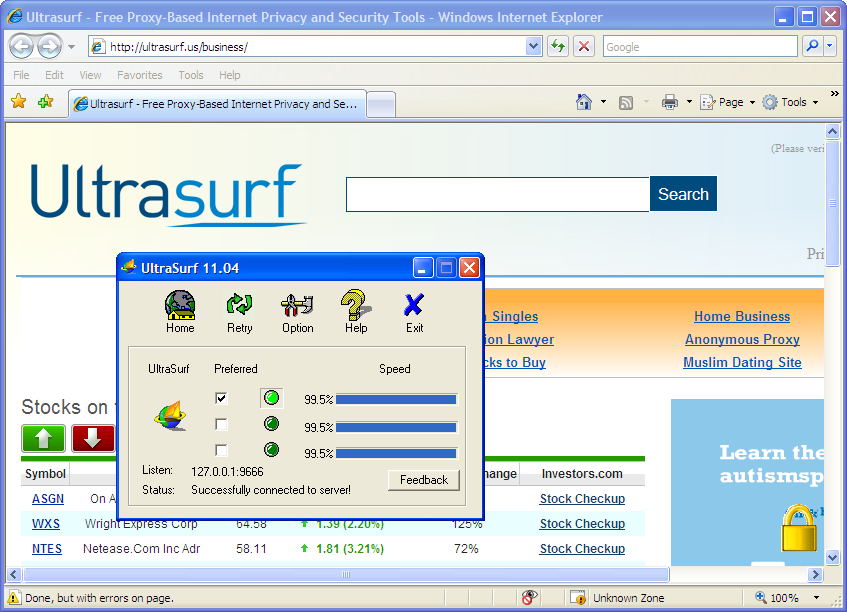This screenshot has width=847, height=612.
Task: Click the browser Refresh button
Action: (x=557, y=47)
